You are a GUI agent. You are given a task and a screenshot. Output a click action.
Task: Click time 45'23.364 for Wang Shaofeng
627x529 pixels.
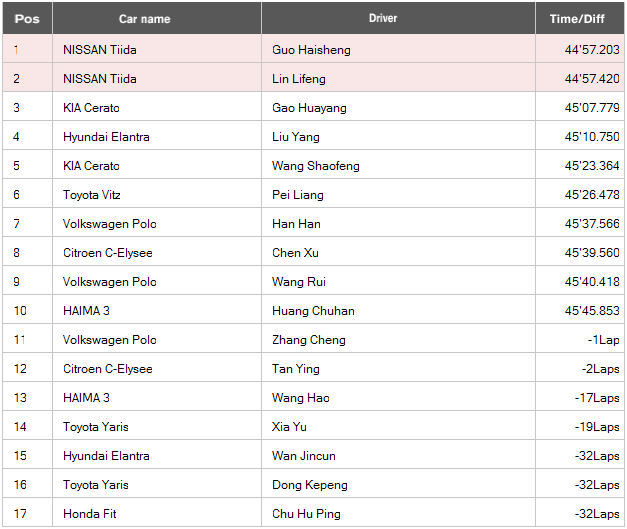pyautogui.click(x=580, y=165)
